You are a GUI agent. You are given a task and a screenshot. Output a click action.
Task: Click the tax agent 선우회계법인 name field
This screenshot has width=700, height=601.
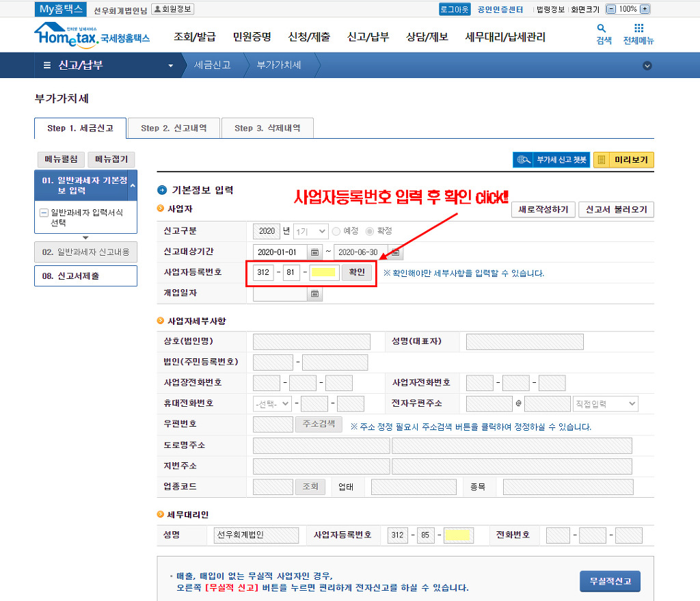(x=256, y=535)
